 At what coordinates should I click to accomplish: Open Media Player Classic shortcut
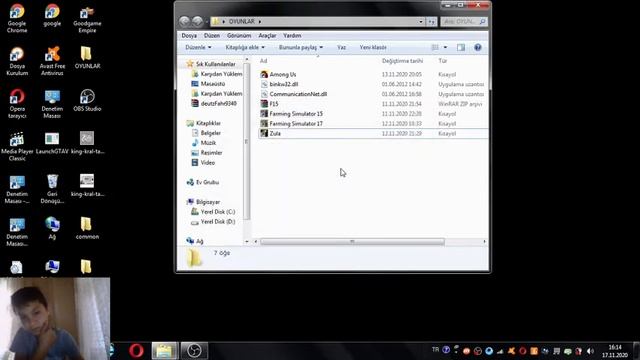pos(17,147)
